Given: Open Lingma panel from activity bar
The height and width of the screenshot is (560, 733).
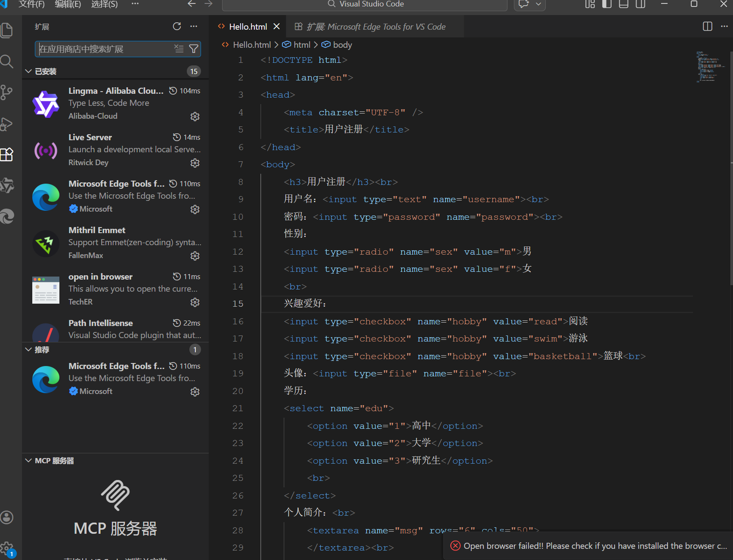Looking at the screenshot, I should [7, 185].
